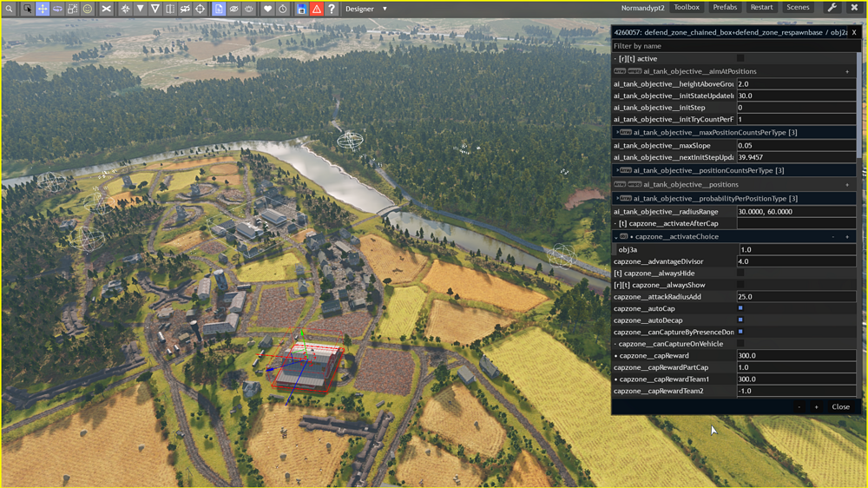
Task: Click the magnifying glass search icon
Action: pyautogui.click(x=9, y=9)
